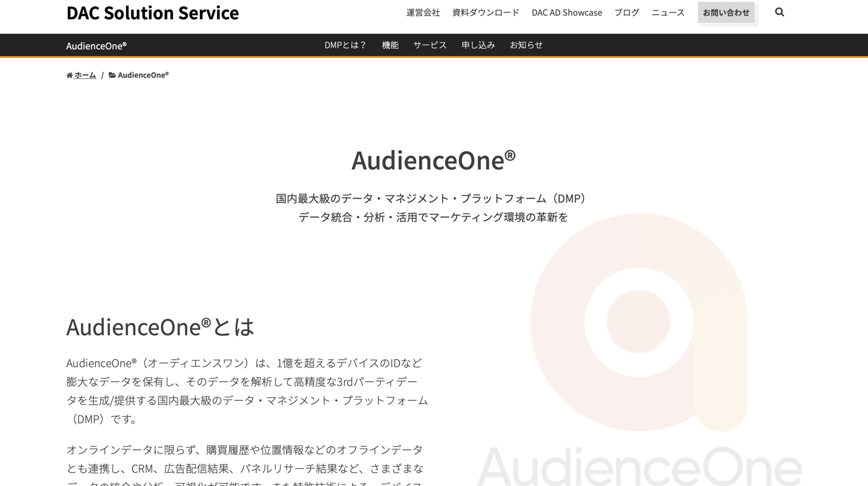Viewport: 868px width, 486px height.
Task: Open the search magnifier icon
Action: click(x=779, y=12)
